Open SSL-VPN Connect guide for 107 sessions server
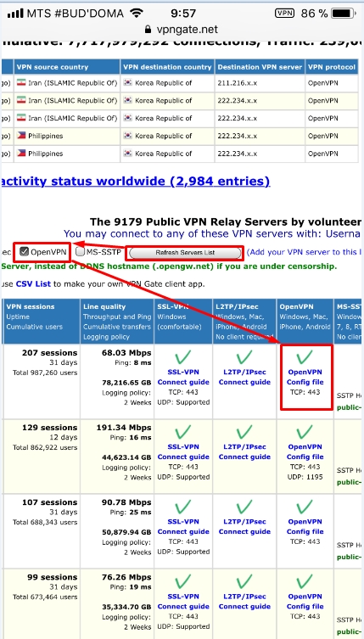The image size is (364, 639). pos(183,526)
